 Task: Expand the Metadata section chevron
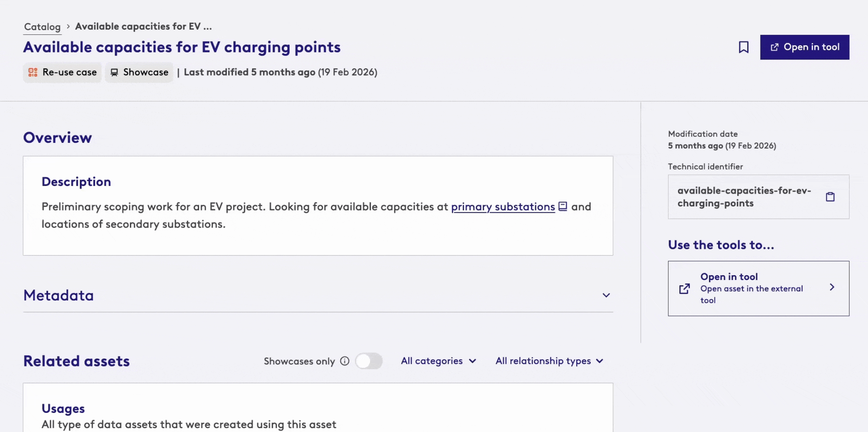click(x=606, y=295)
